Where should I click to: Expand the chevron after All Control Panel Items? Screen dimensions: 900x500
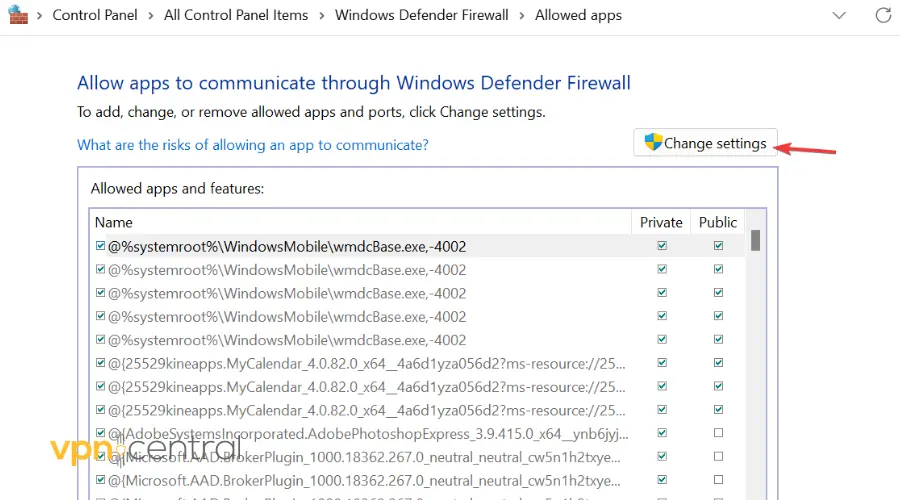[321, 15]
